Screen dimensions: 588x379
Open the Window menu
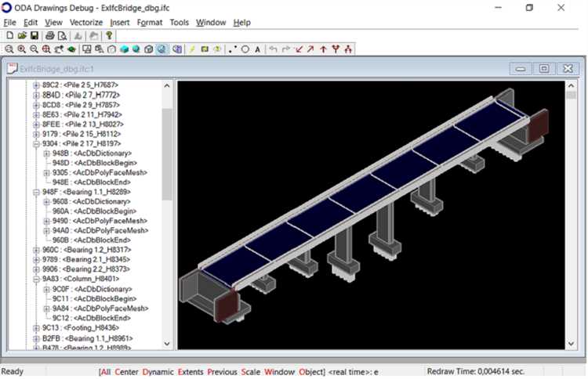click(x=211, y=23)
